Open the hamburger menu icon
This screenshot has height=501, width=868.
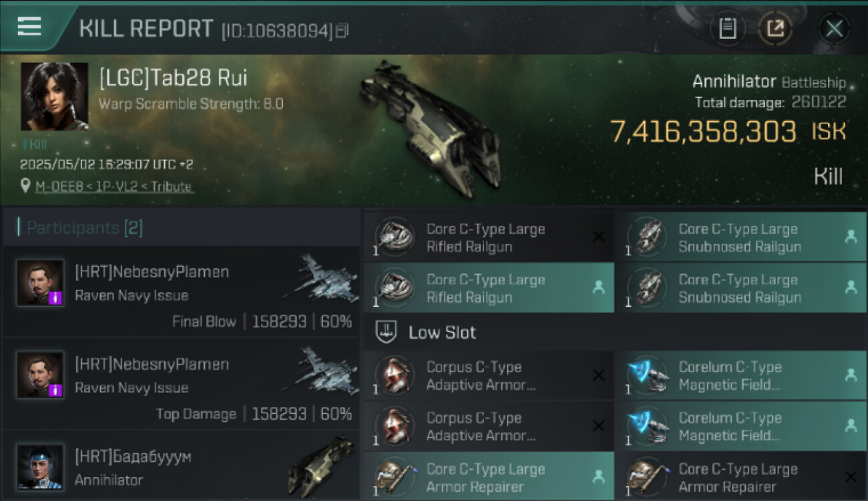point(29,27)
